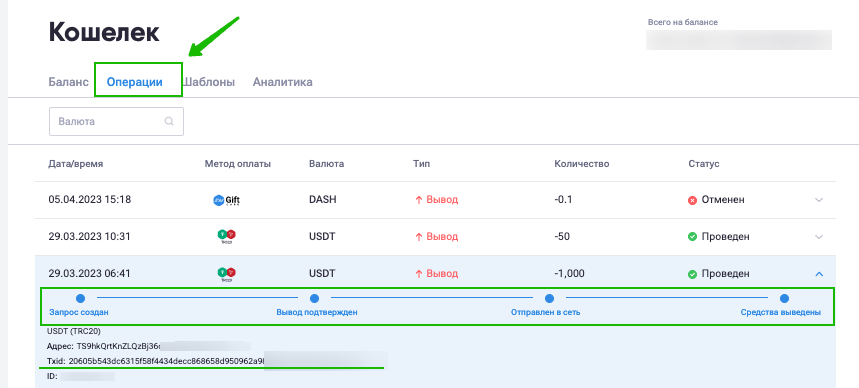The image size is (859, 388).
Task: Open the Аналитика tab
Action: pos(283,82)
